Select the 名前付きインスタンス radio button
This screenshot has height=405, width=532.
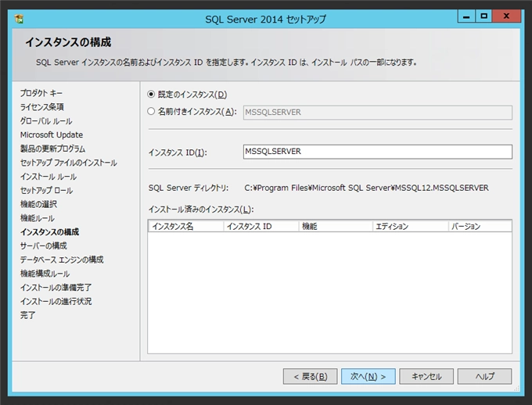point(151,112)
